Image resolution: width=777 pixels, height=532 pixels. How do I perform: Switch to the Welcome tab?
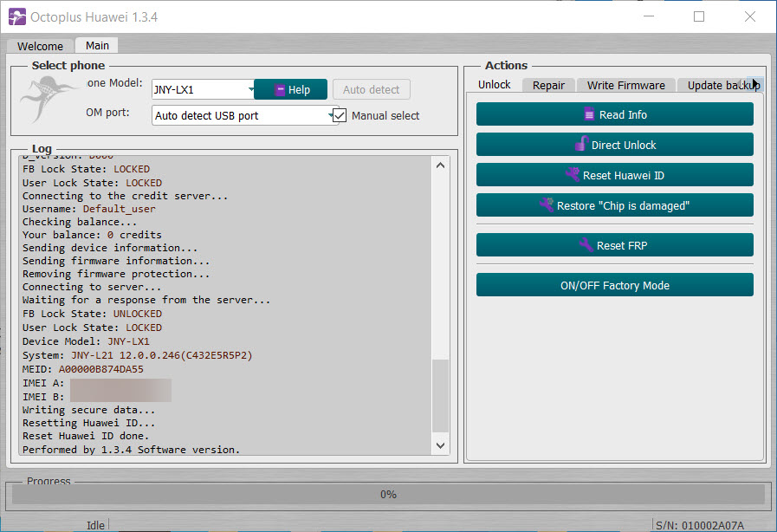40,46
